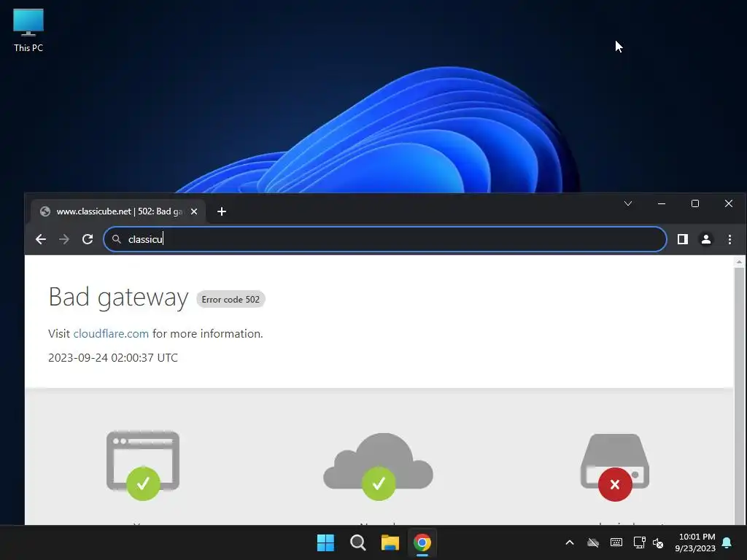Image resolution: width=747 pixels, height=560 pixels.
Task: Click the search magnifier in address bar
Action: point(116,239)
